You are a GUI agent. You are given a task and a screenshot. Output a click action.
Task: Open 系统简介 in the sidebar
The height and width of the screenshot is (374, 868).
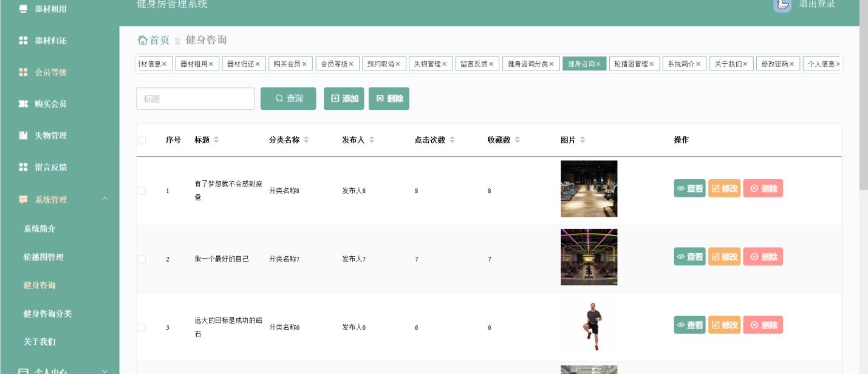coord(39,229)
